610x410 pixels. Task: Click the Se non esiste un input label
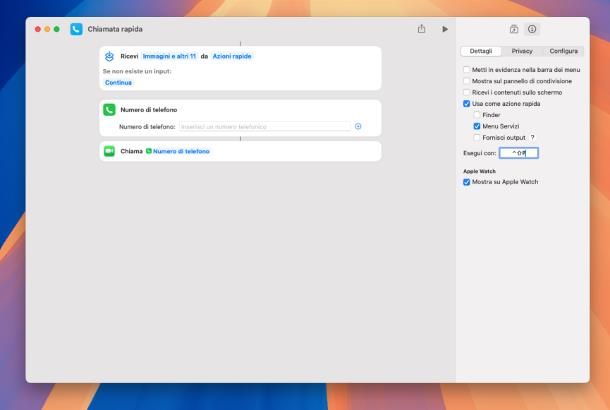click(137, 71)
